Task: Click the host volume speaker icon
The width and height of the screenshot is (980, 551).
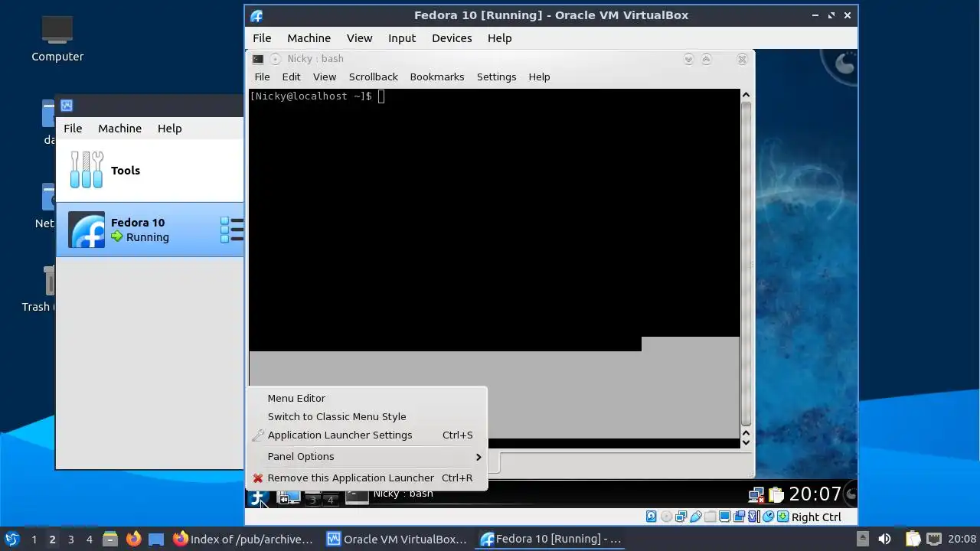Action: pyautogui.click(x=885, y=539)
